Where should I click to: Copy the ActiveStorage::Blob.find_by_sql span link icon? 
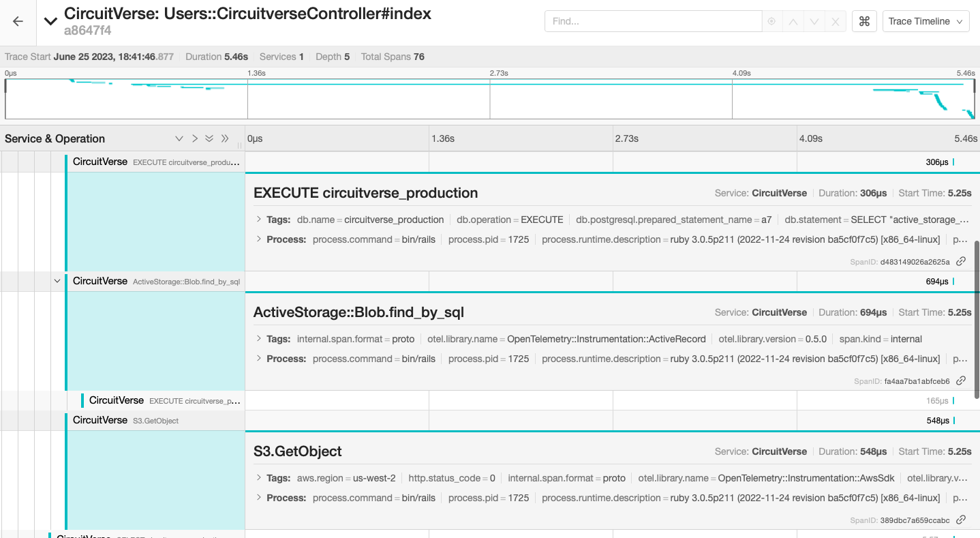(x=961, y=380)
